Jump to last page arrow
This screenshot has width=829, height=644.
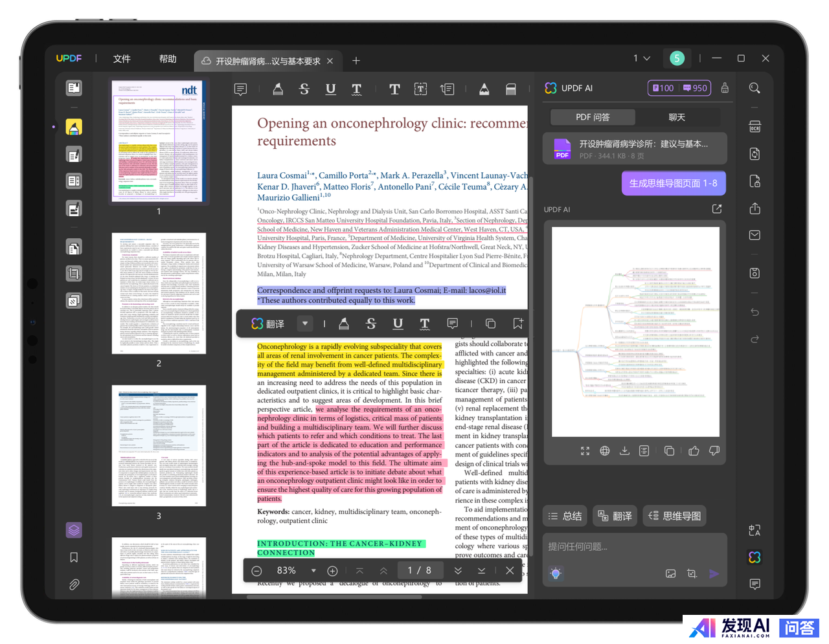pyautogui.click(x=481, y=571)
